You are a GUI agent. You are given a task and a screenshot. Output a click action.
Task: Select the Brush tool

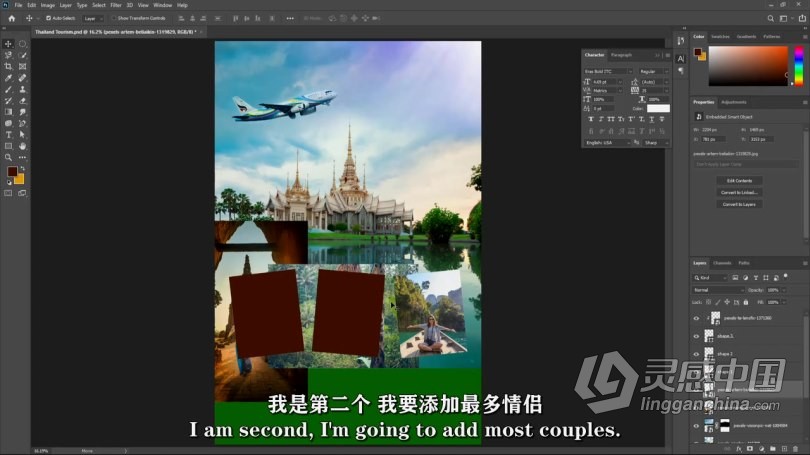8,89
